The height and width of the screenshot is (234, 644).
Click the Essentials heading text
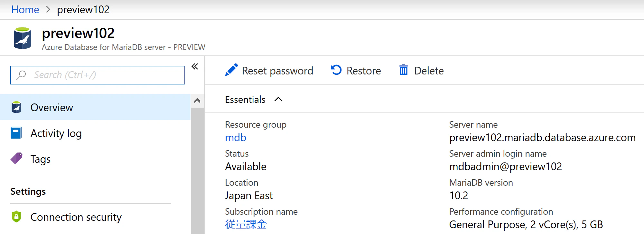pyautogui.click(x=245, y=100)
